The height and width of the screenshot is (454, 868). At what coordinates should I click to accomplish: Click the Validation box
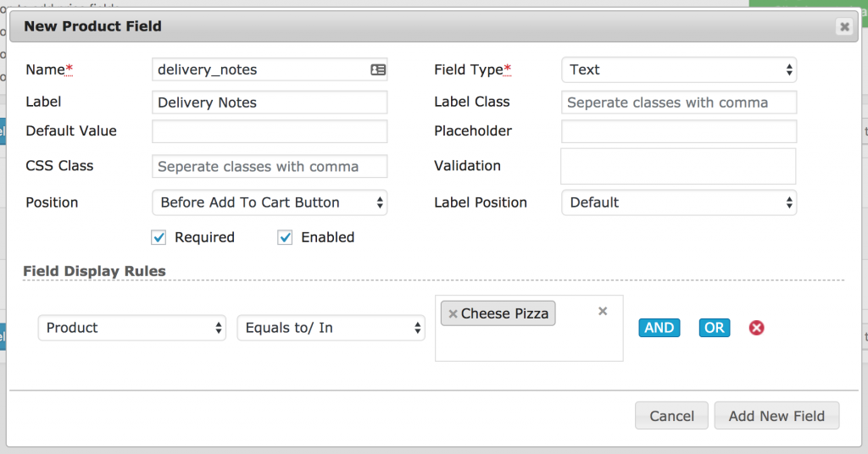(x=678, y=166)
